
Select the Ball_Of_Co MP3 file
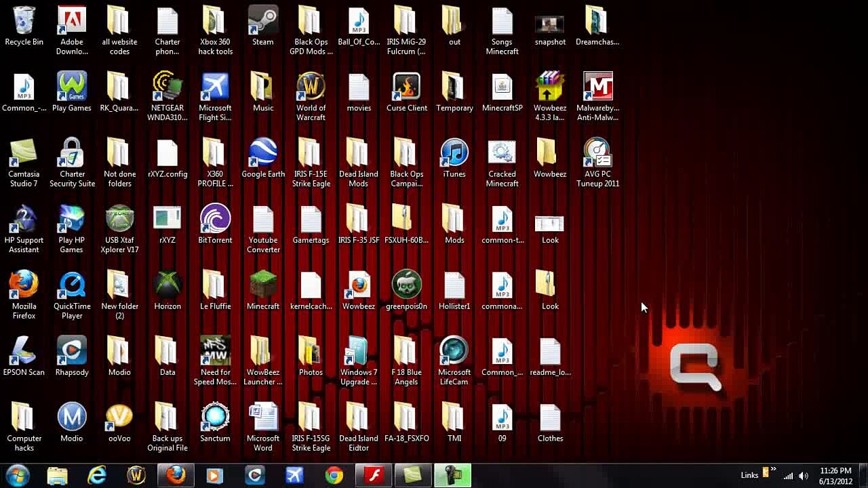point(359,27)
